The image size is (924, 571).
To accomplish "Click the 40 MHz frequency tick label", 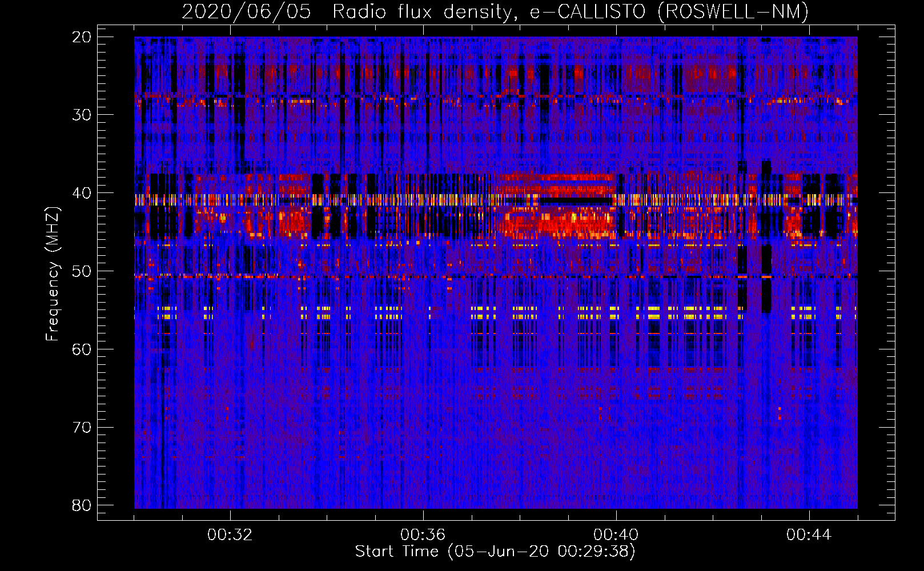I will click(82, 193).
